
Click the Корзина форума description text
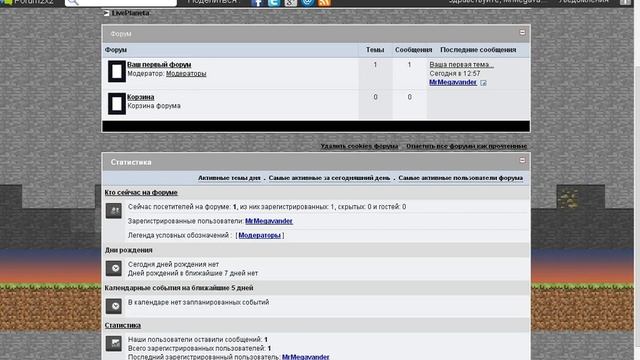pyautogui.click(x=153, y=106)
